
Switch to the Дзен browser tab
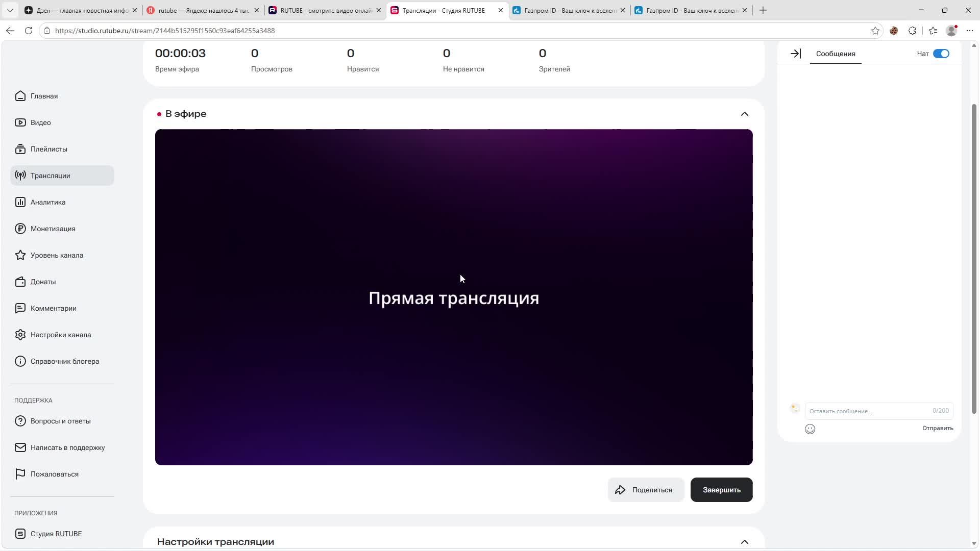pos(82,10)
